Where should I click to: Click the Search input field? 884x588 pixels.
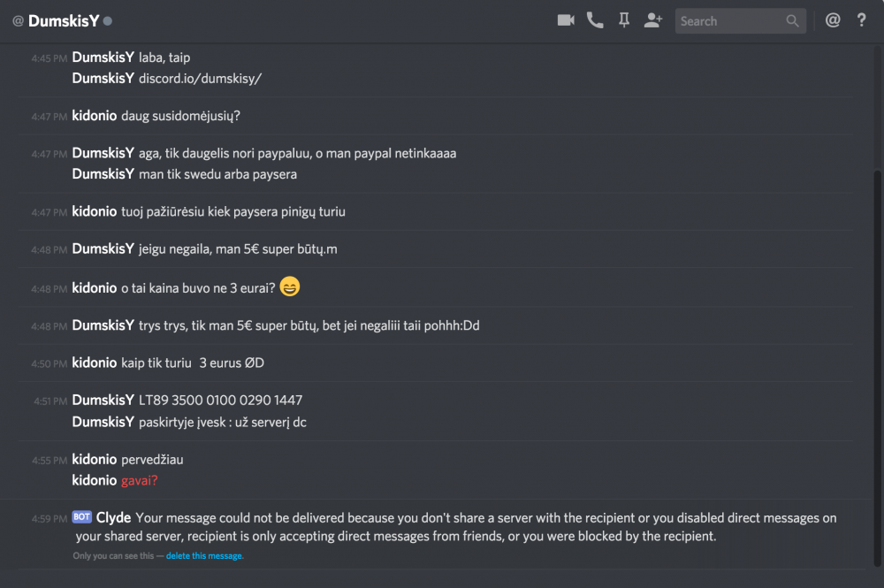tap(729, 21)
